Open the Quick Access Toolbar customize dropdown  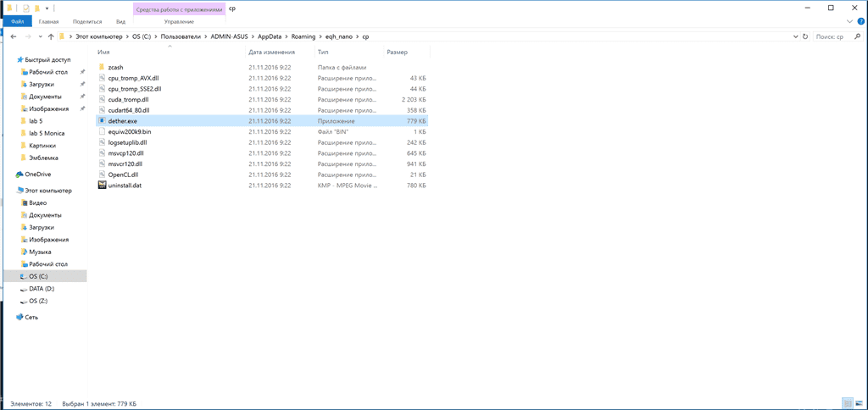pyautogui.click(x=48, y=8)
